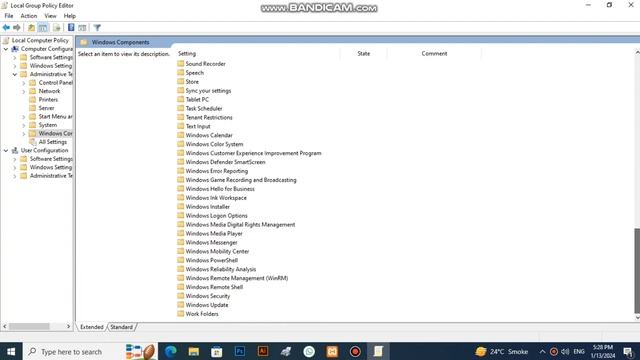Go up one level with folder icon

click(31, 28)
